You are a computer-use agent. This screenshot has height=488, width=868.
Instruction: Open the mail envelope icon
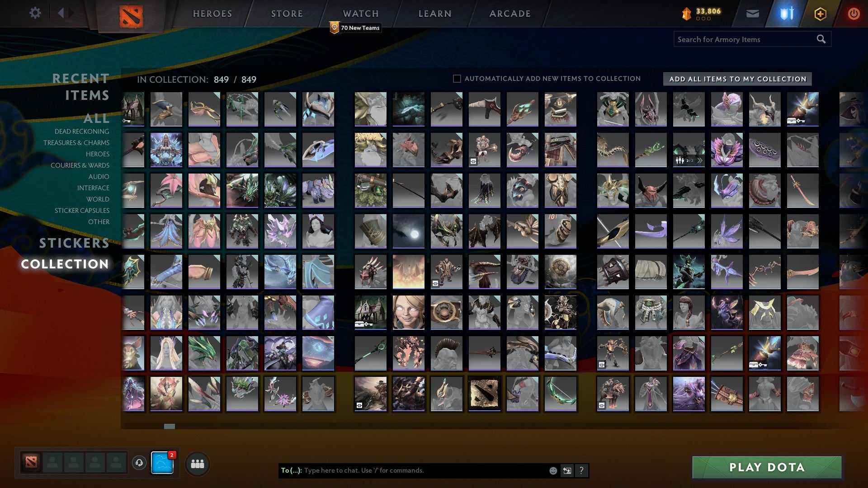coord(752,14)
